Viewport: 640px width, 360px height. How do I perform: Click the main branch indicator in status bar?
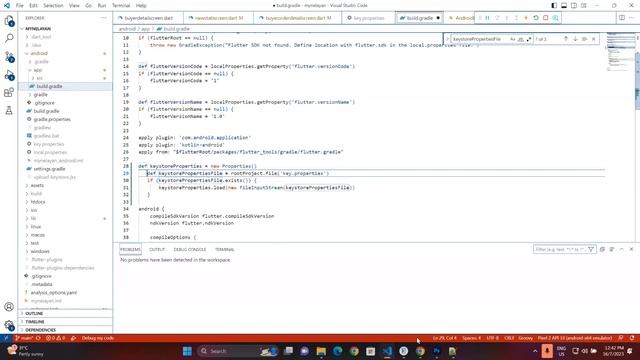pos(24,338)
